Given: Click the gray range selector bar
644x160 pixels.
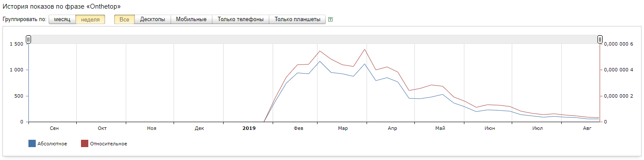Looking at the screenshot, I should pos(314,40).
